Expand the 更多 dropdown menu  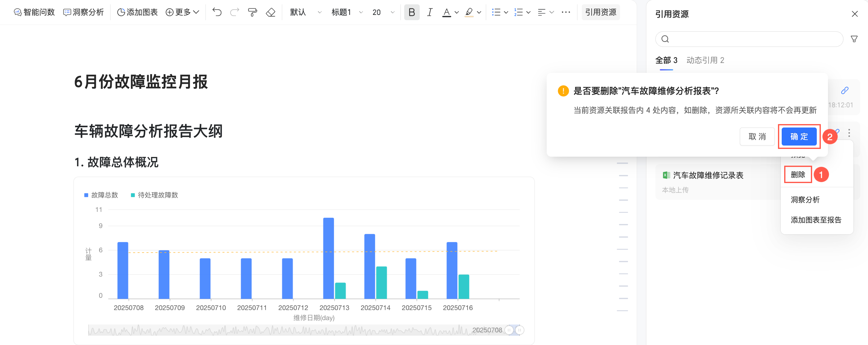(x=182, y=12)
